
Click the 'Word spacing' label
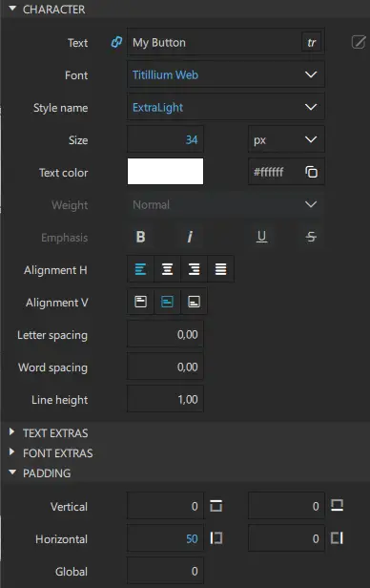52,367
